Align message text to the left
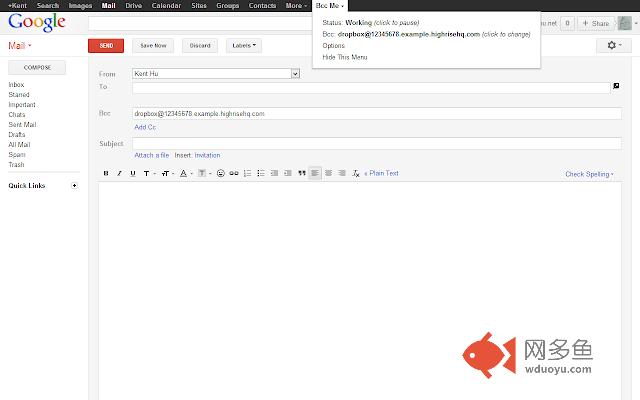This screenshot has width=640, height=400. click(x=315, y=173)
